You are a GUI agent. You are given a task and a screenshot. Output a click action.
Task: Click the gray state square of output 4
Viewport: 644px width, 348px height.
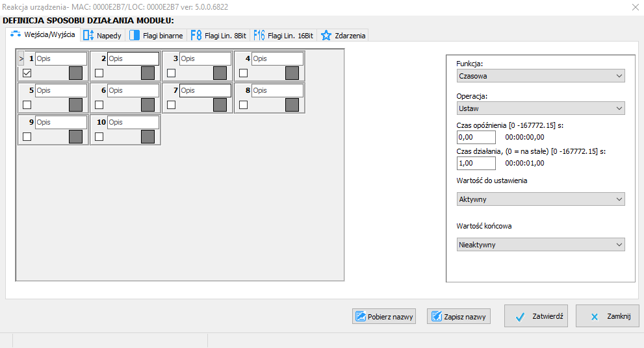coord(292,73)
